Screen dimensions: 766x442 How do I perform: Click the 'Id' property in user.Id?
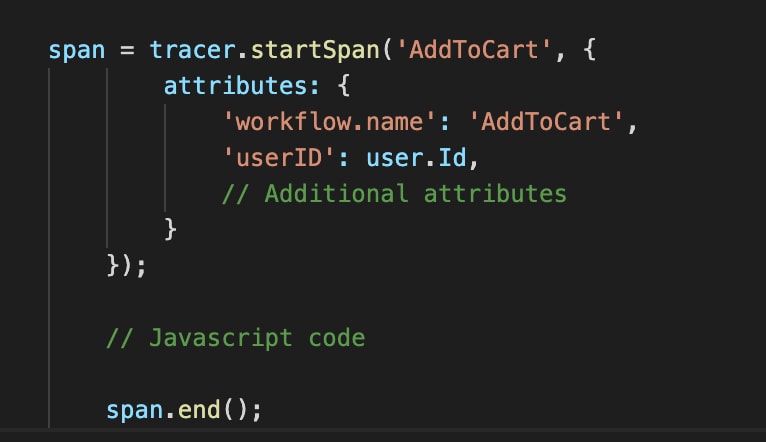[x=452, y=157]
